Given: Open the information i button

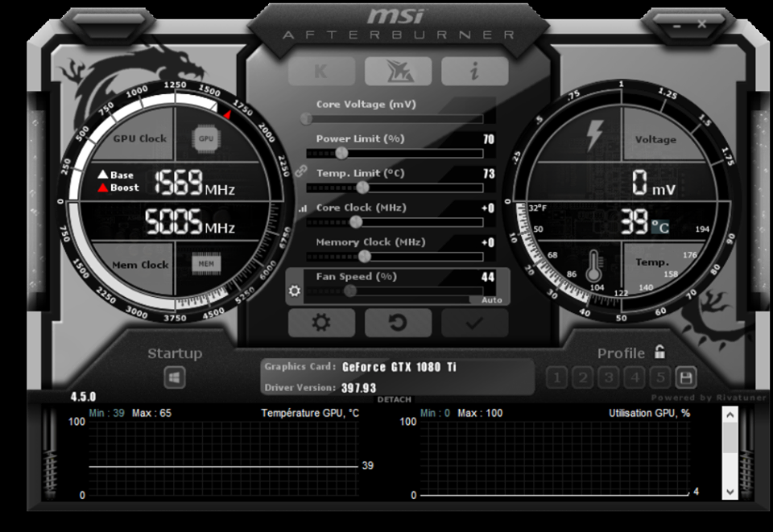Looking at the screenshot, I should point(475,71).
